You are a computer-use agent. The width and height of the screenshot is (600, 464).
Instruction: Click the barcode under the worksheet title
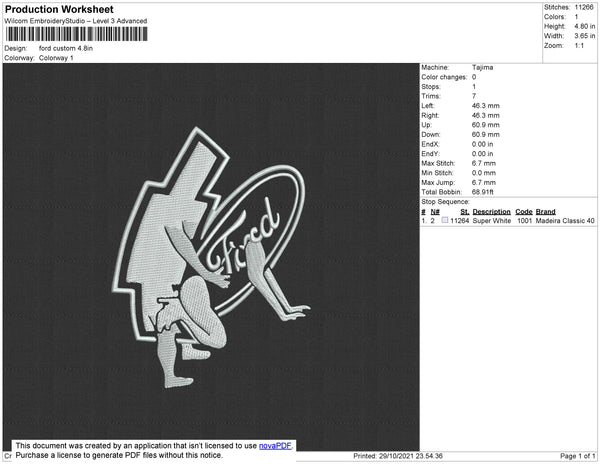point(77,34)
